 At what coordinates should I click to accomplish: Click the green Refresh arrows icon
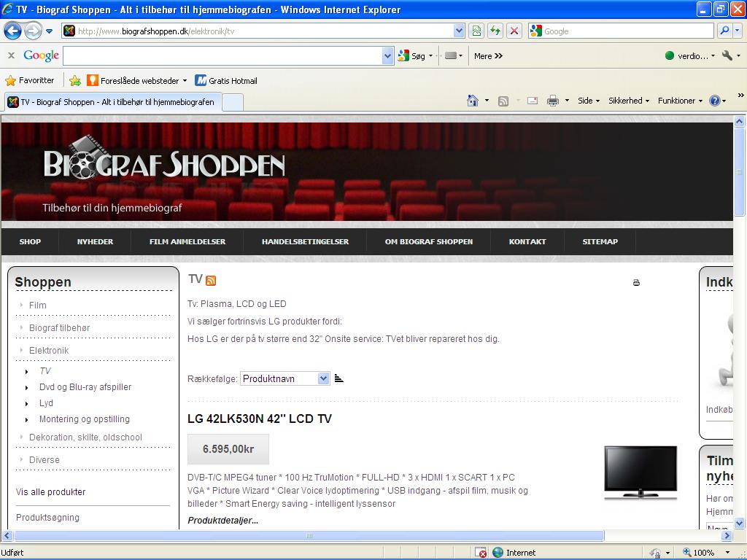[x=495, y=31]
